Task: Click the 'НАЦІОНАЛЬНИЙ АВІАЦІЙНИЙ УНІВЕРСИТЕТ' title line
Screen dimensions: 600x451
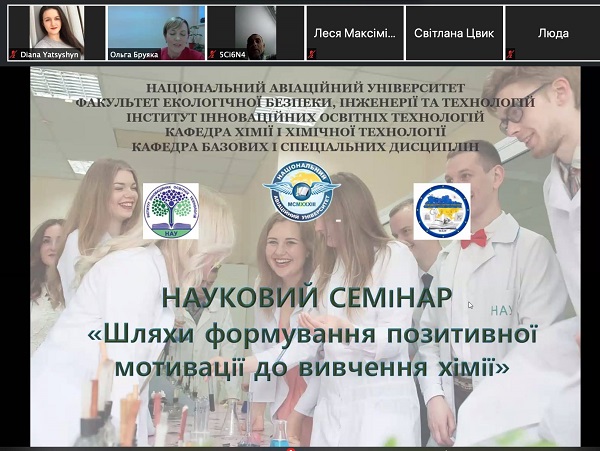Action: 312,89
